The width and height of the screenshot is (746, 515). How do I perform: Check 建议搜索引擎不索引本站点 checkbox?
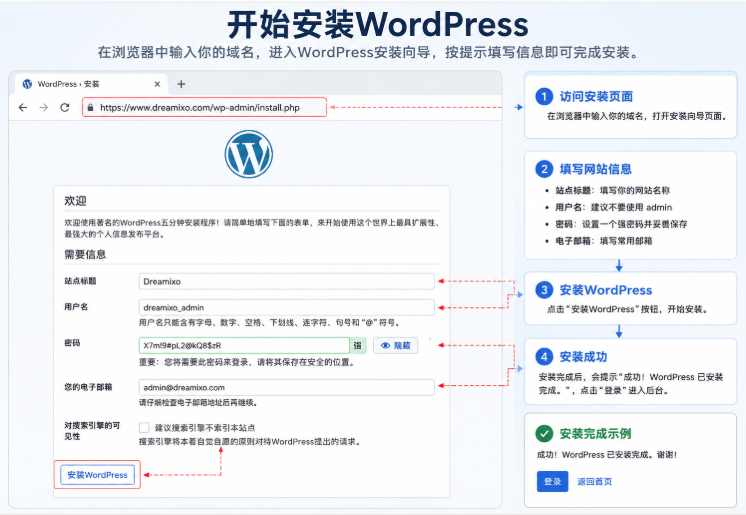pyautogui.click(x=144, y=427)
